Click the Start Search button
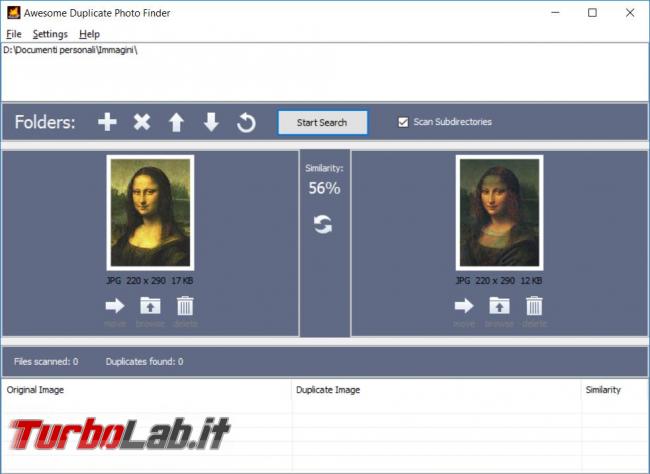Screen dimensions: 650x474 323,122
